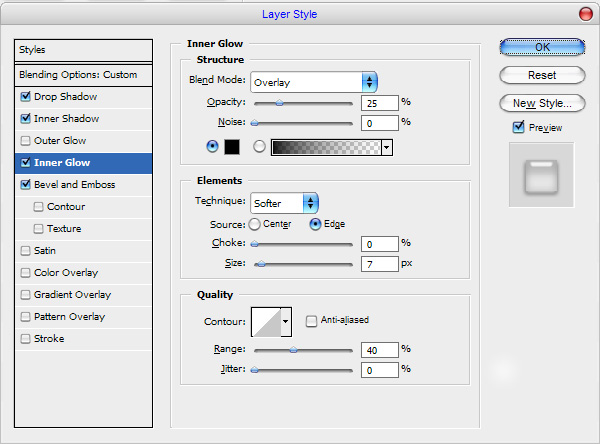
Task: Click the Noise value field
Action: 380,123
